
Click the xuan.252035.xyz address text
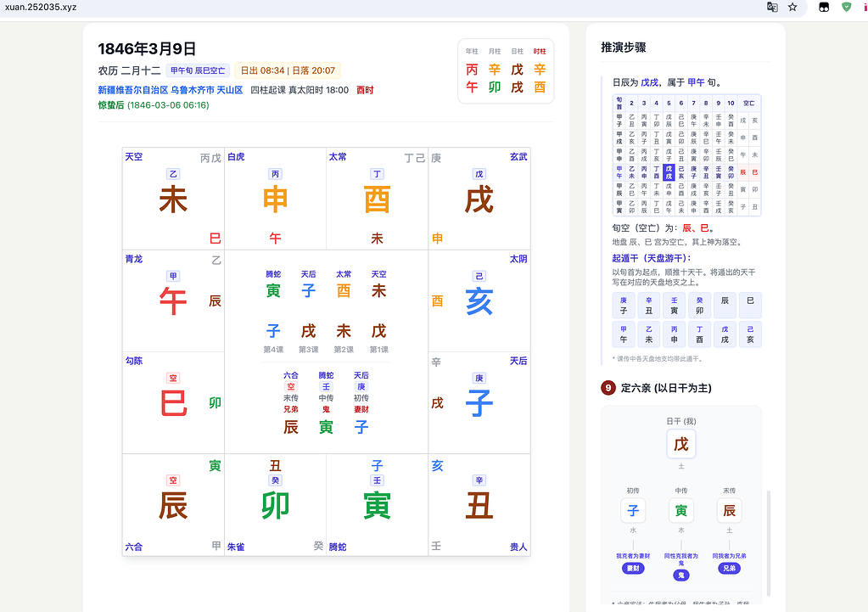(41, 7)
